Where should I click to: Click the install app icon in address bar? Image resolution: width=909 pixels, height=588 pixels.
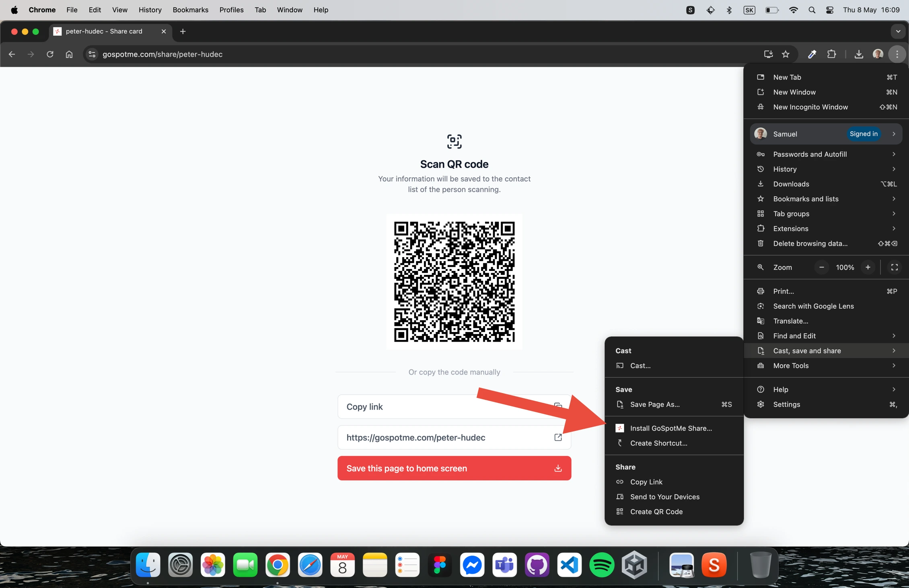pos(768,54)
